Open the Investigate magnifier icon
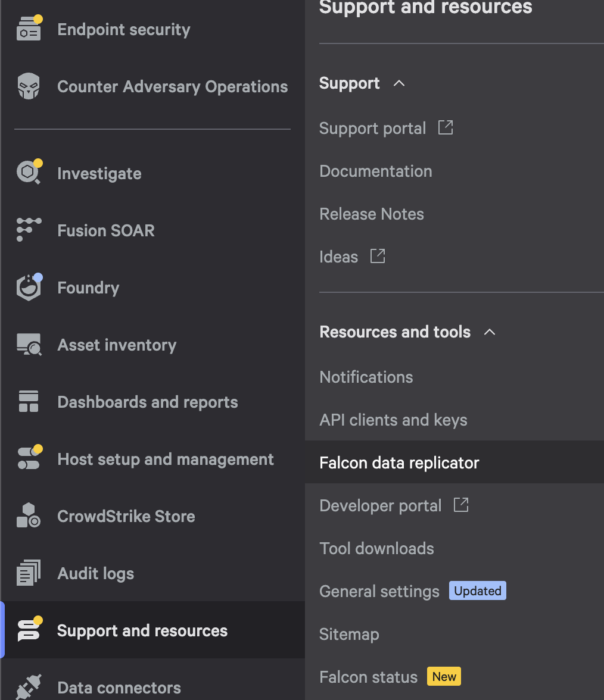This screenshot has width=604, height=700. [x=29, y=173]
